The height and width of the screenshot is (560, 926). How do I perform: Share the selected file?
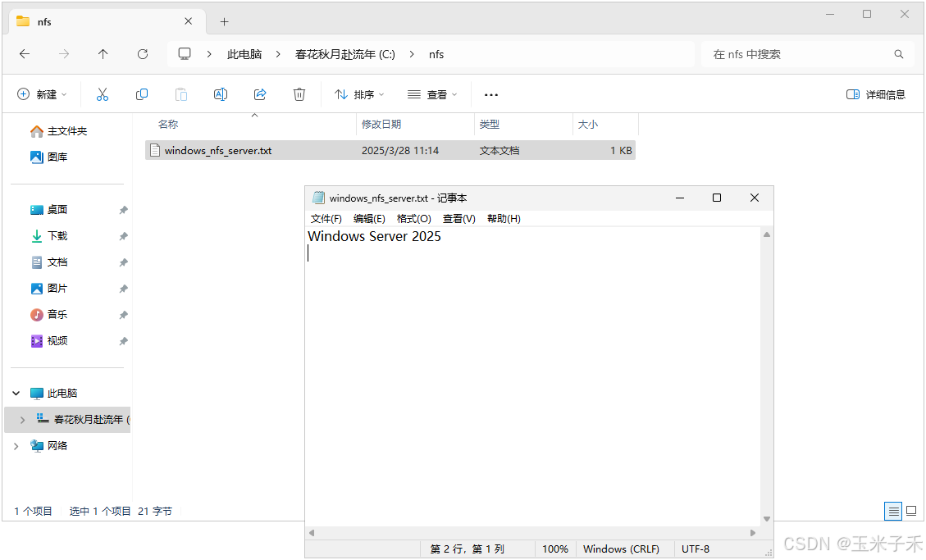260,94
